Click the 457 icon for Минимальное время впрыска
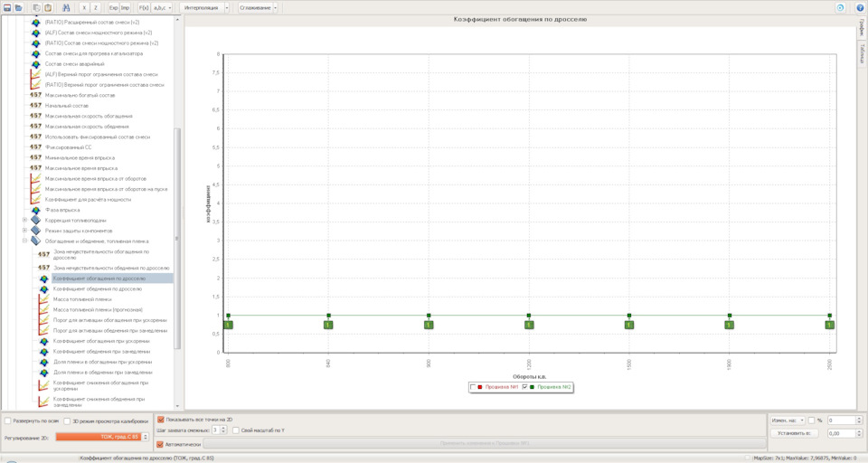The width and height of the screenshot is (868, 463). pos(36,157)
